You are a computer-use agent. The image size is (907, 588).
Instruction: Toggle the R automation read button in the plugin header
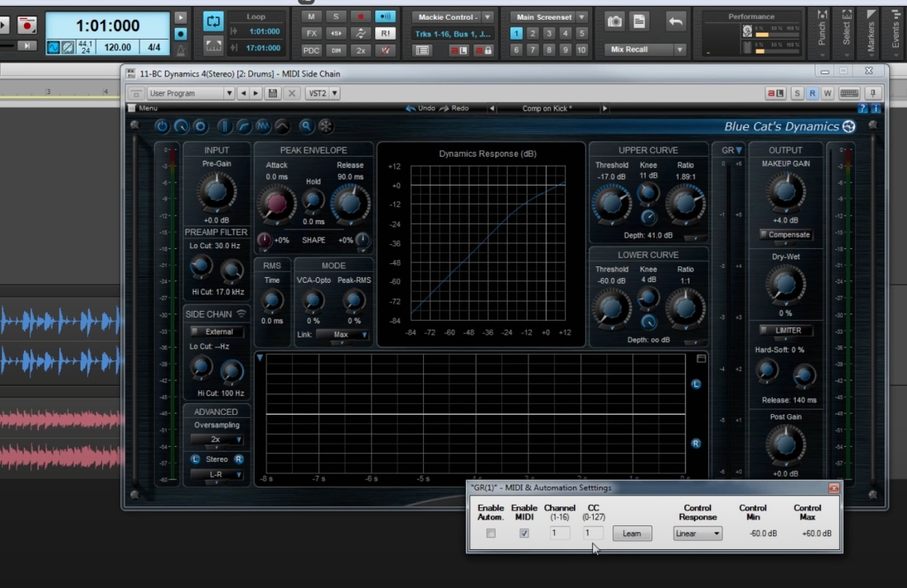812,93
